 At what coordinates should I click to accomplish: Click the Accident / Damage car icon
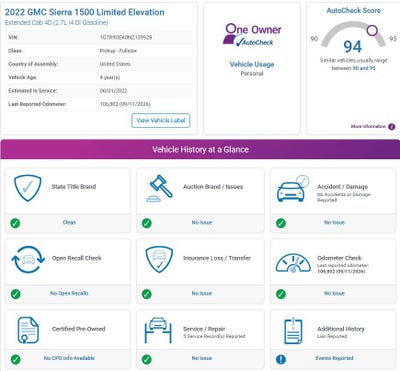(293, 189)
